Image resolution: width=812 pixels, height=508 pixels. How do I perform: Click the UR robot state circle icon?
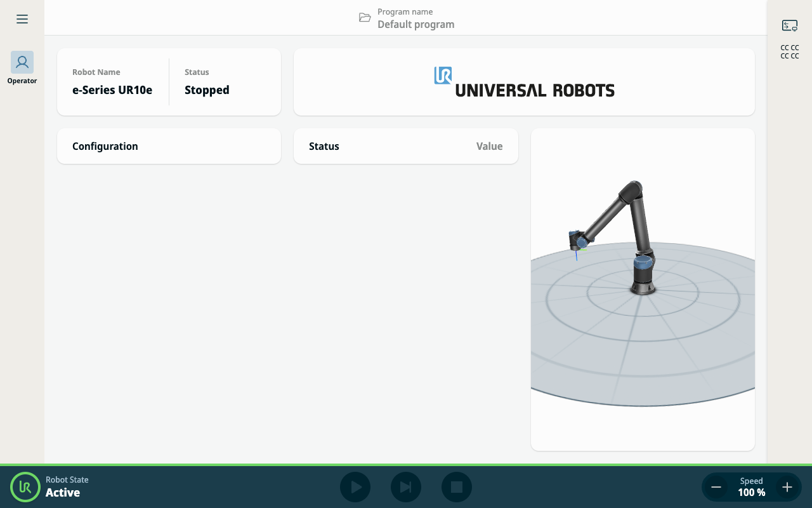(x=25, y=487)
